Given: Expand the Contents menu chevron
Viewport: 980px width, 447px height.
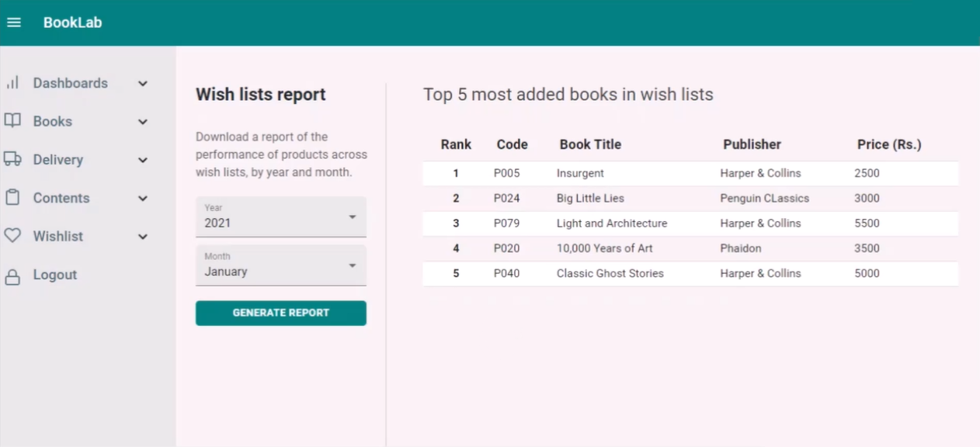Looking at the screenshot, I should tap(143, 199).
